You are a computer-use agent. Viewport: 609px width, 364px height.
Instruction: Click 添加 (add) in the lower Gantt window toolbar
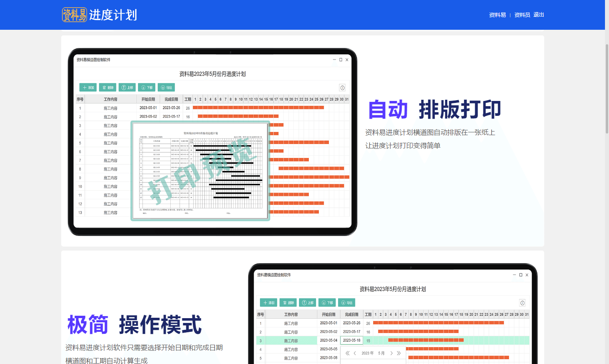(x=268, y=302)
